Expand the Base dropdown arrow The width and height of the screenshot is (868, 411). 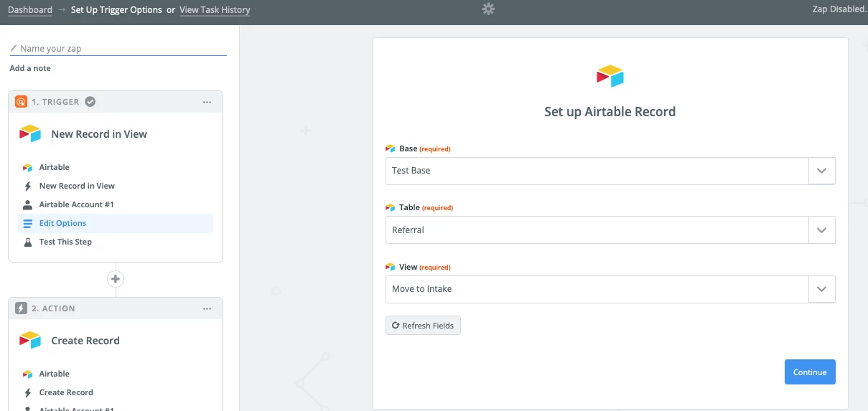click(x=822, y=171)
